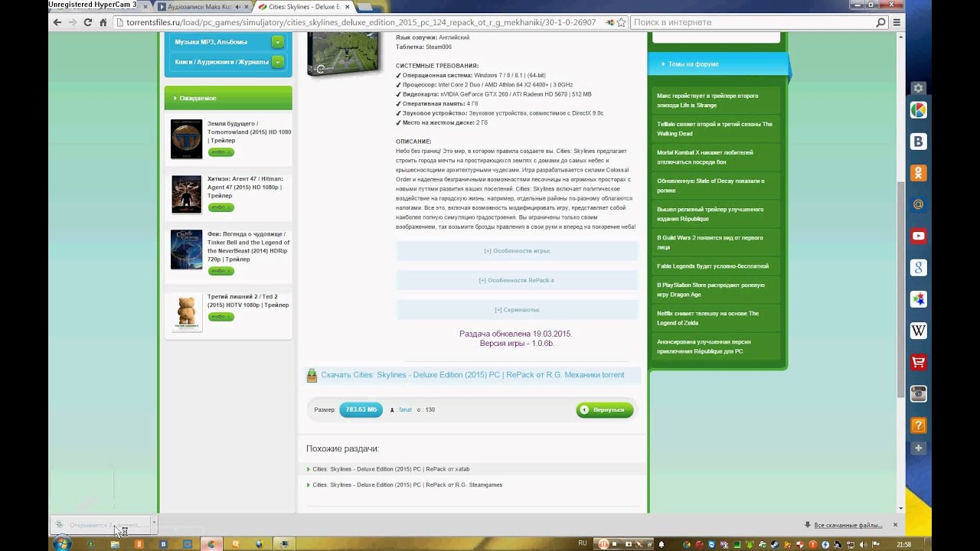
Task: Open sidebar settings gear
Action: click(919, 88)
